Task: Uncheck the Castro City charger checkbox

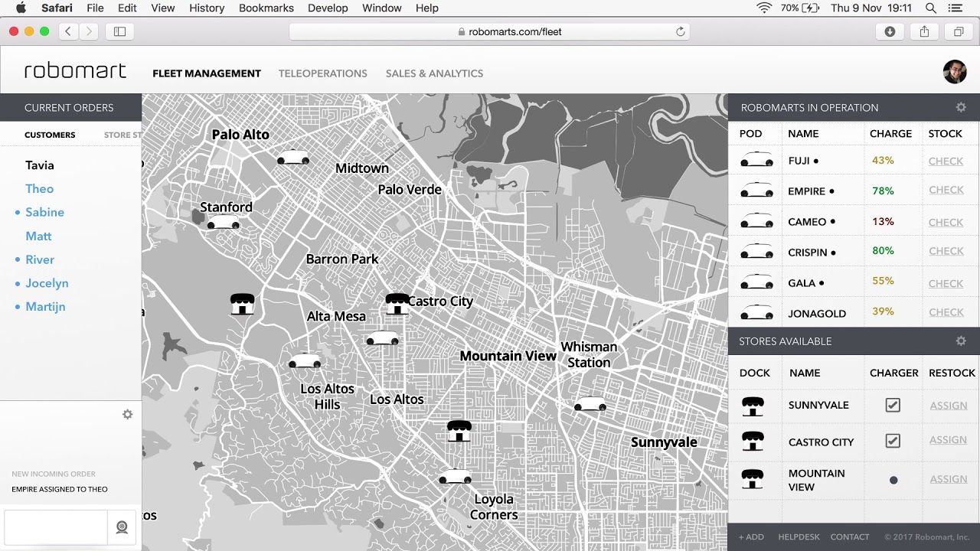Action: coord(893,441)
